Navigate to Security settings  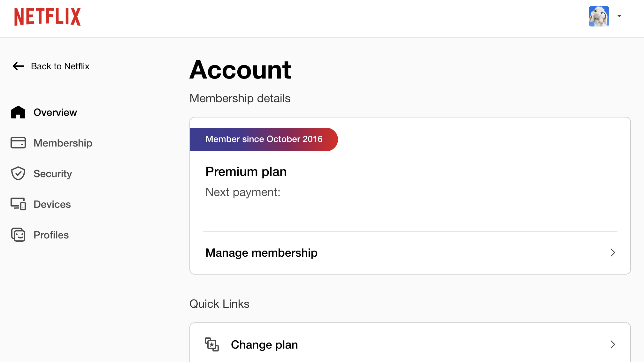click(x=53, y=173)
